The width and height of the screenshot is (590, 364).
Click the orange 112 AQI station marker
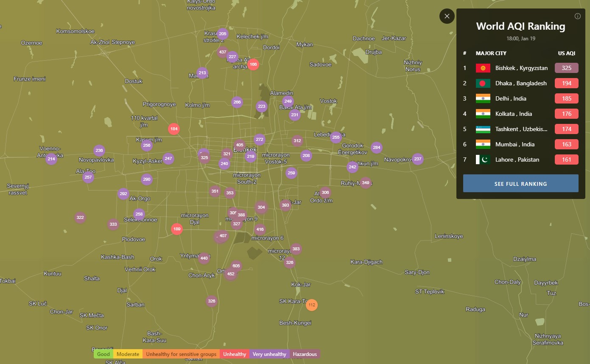coord(312,305)
